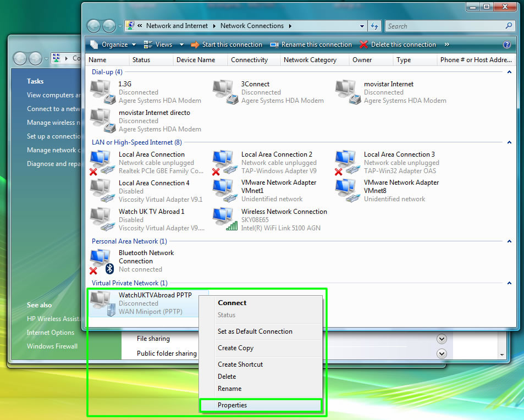This screenshot has height=420, width=524.
Task: Click the Internet Options link
Action: 51,333
